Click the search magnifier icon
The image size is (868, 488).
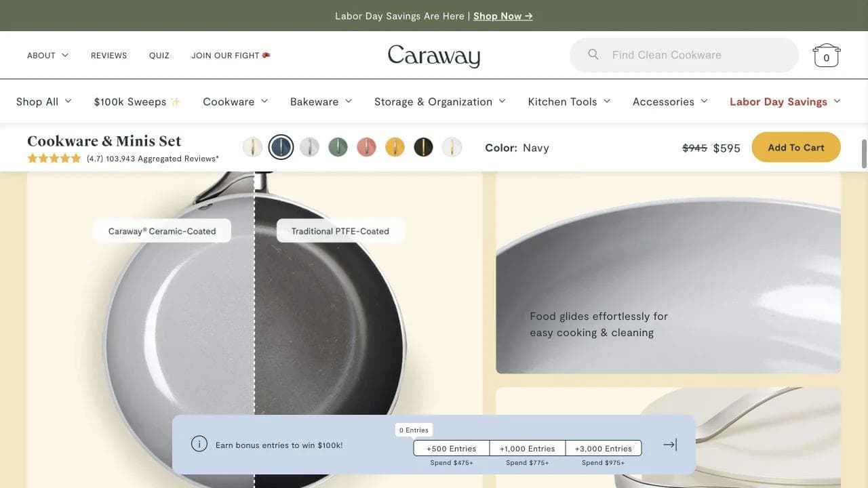593,54
